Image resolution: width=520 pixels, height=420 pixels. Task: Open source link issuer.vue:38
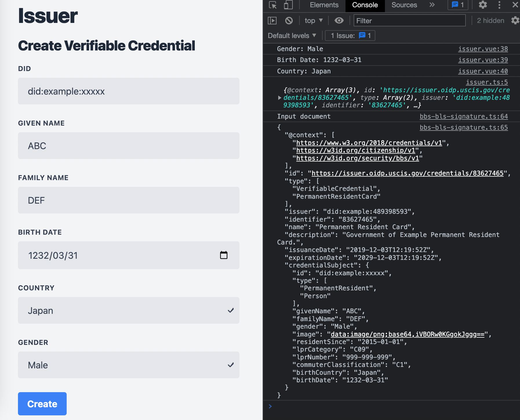(x=483, y=49)
